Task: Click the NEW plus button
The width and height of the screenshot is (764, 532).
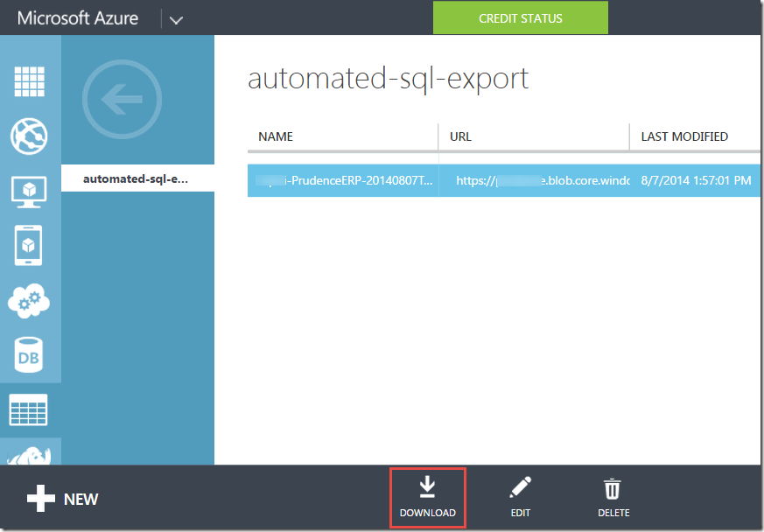Action: click(x=62, y=499)
